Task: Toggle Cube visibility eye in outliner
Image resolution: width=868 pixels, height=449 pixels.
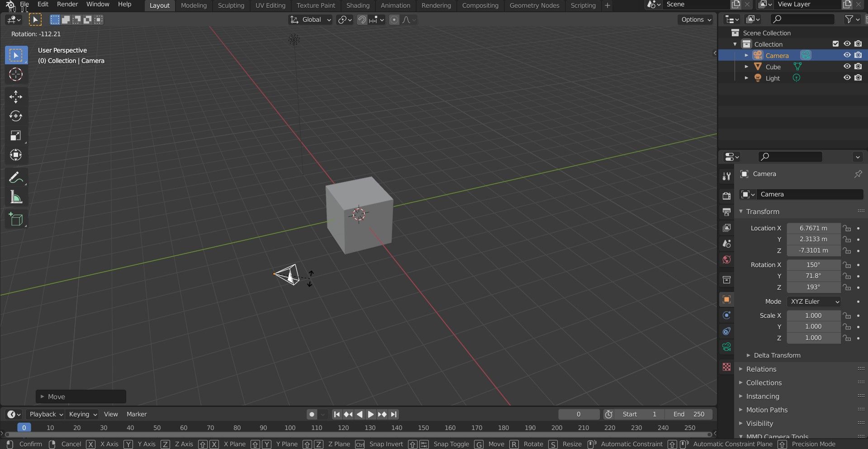Action: (x=847, y=67)
